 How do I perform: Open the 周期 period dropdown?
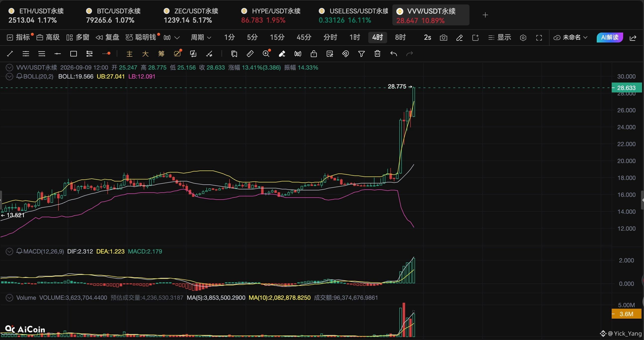pyautogui.click(x=201, y=38)
